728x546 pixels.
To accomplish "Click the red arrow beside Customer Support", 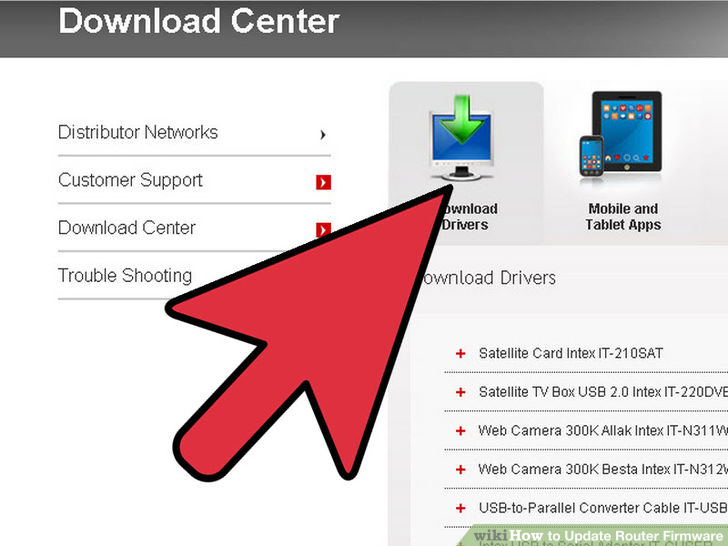I will pyautogui.click(x=323, y=182).
